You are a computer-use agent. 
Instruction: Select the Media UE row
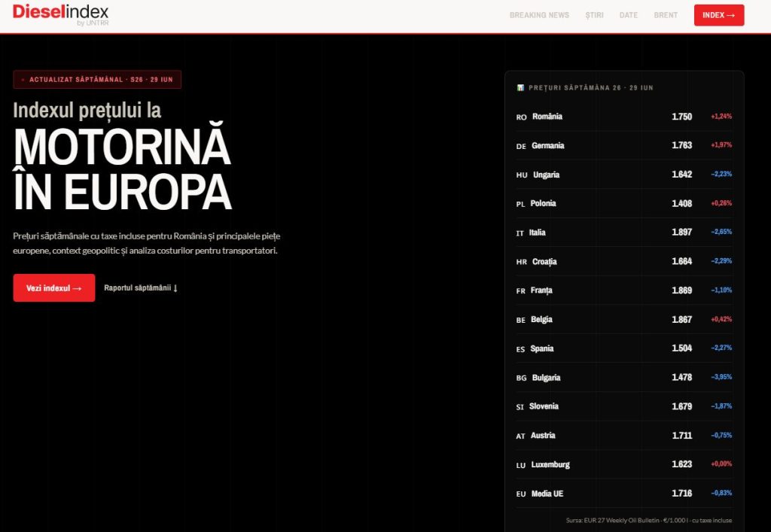(624, 493)
